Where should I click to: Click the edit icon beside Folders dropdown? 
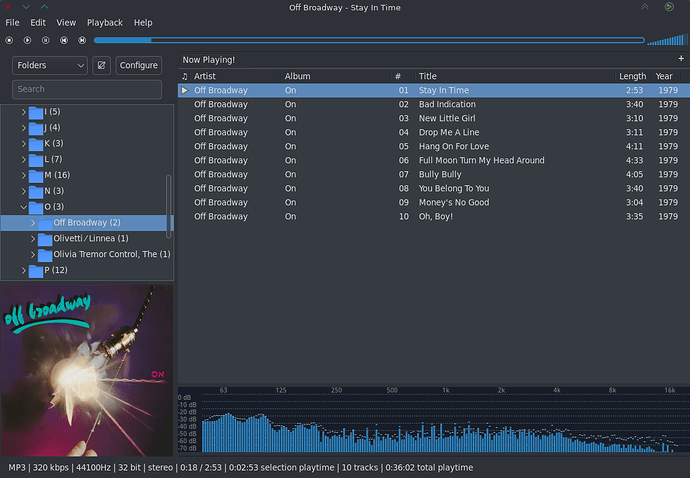coord(101,65)
